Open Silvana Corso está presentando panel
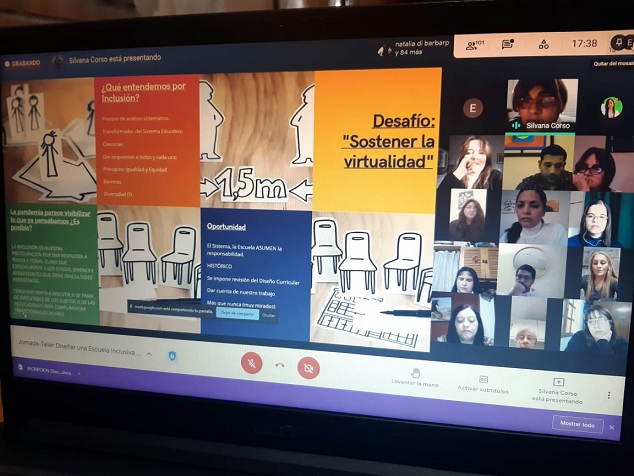The image size is (634, 476). point(558,390)
